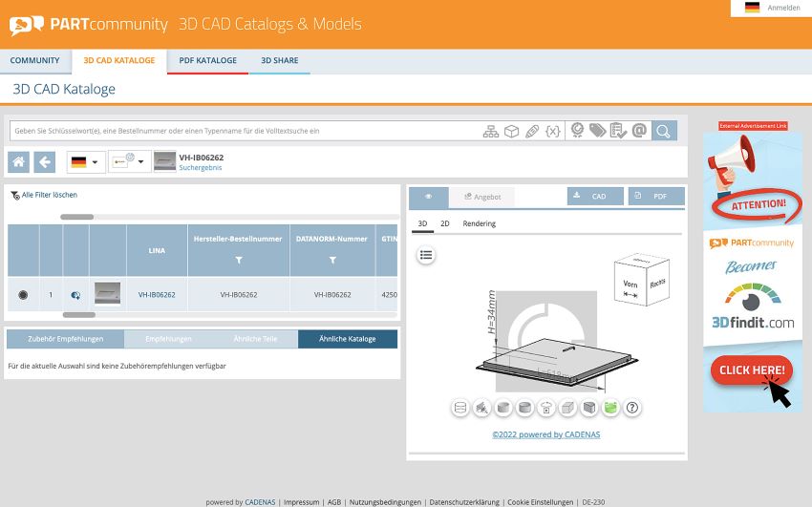
Task: Expand the catalog selector dropdown
Action: (x=130, y=162)
